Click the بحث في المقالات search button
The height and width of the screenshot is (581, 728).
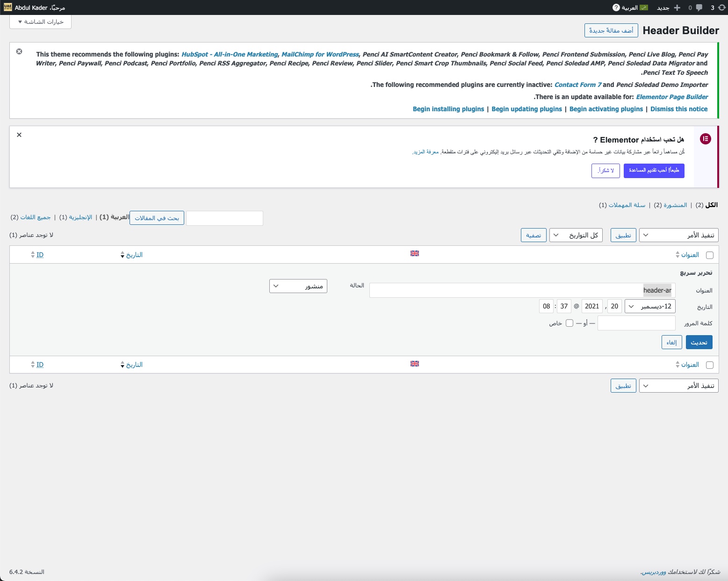click(x=157, y=218)
